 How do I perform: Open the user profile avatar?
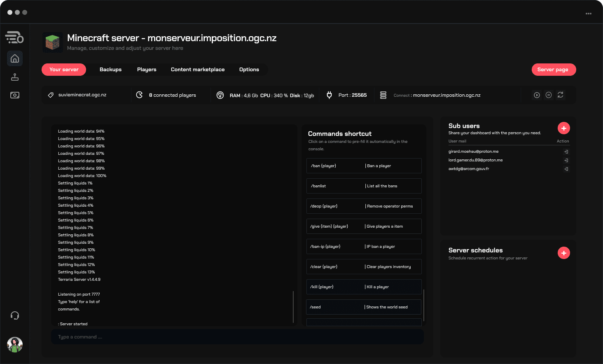point(15,345)
